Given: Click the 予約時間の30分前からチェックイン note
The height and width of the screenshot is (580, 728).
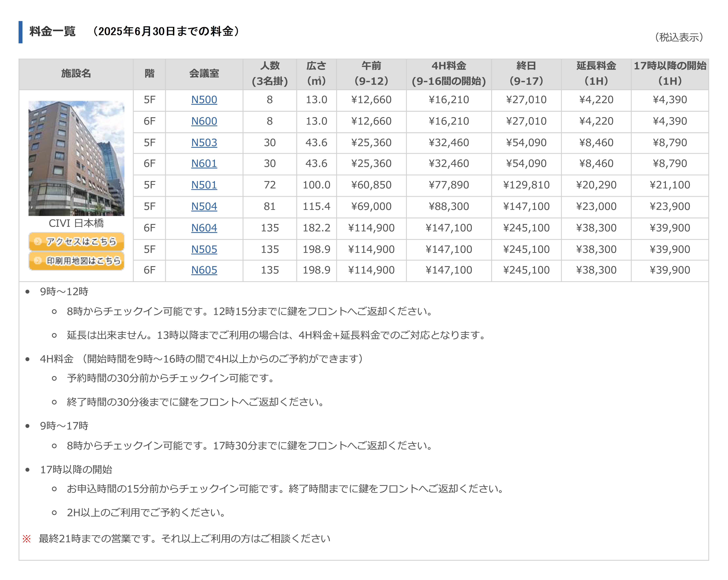Looking at the screenshot, I should click(170, 378).
